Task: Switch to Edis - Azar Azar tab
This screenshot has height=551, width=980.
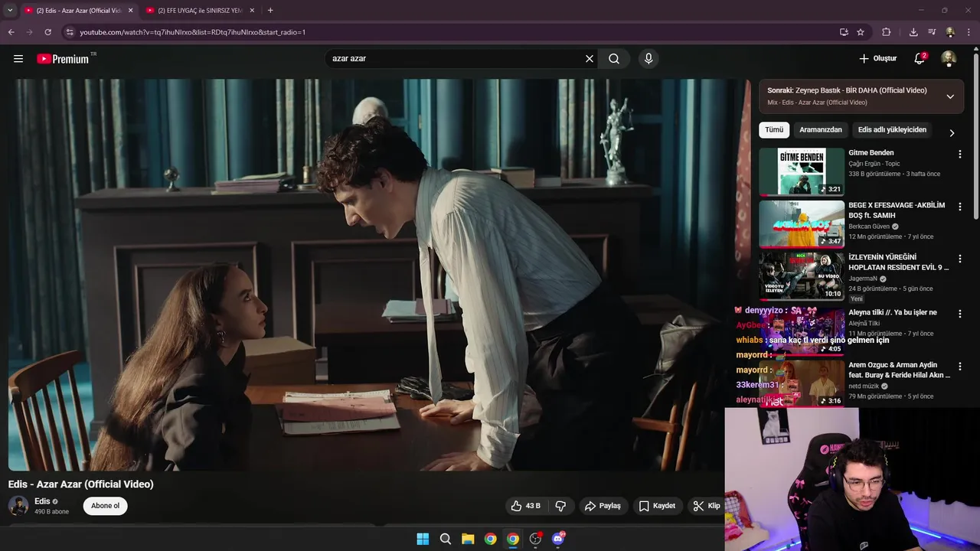Action: (77, 11)
